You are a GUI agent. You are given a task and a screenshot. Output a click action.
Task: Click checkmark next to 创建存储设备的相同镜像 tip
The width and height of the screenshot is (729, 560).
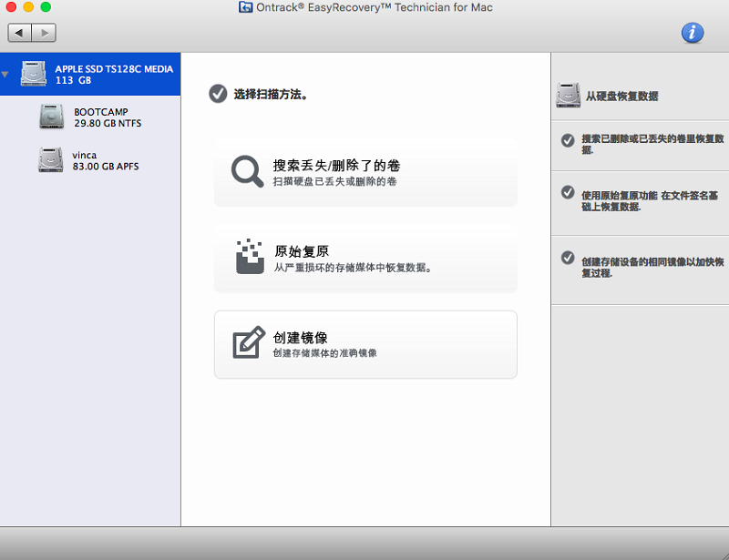tap(568, 259)
